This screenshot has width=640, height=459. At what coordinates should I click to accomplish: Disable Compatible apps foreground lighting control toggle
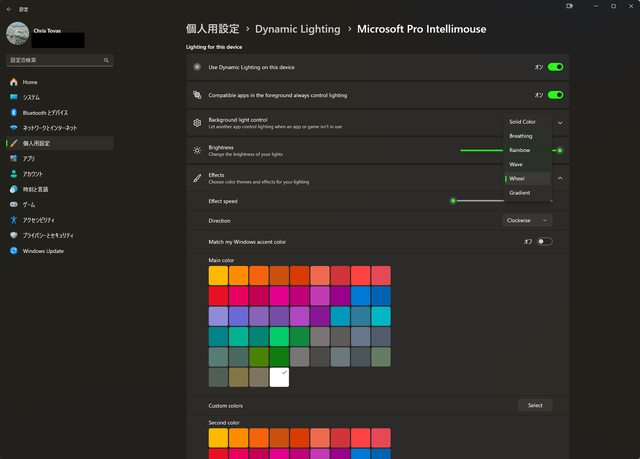[555, 95]
